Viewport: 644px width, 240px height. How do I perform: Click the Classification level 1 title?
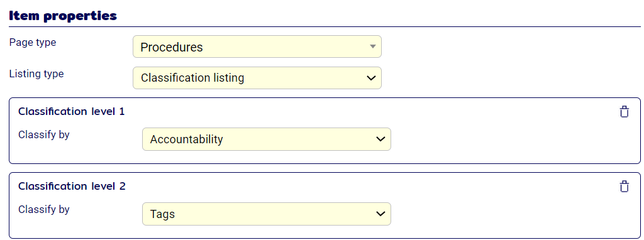[72, 112]
